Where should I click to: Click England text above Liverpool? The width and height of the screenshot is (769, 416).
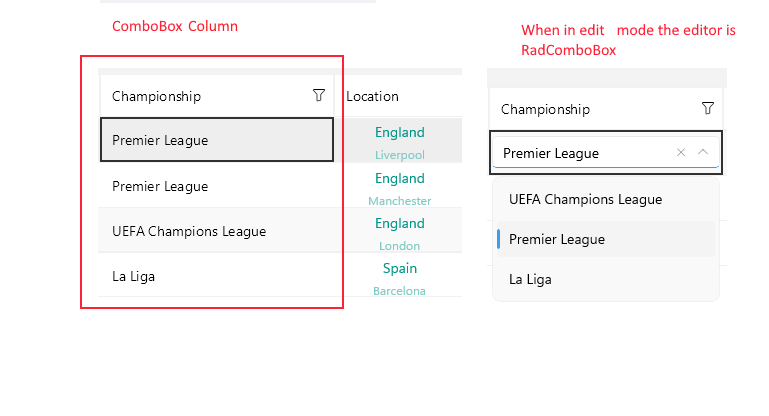click(400, 132)
